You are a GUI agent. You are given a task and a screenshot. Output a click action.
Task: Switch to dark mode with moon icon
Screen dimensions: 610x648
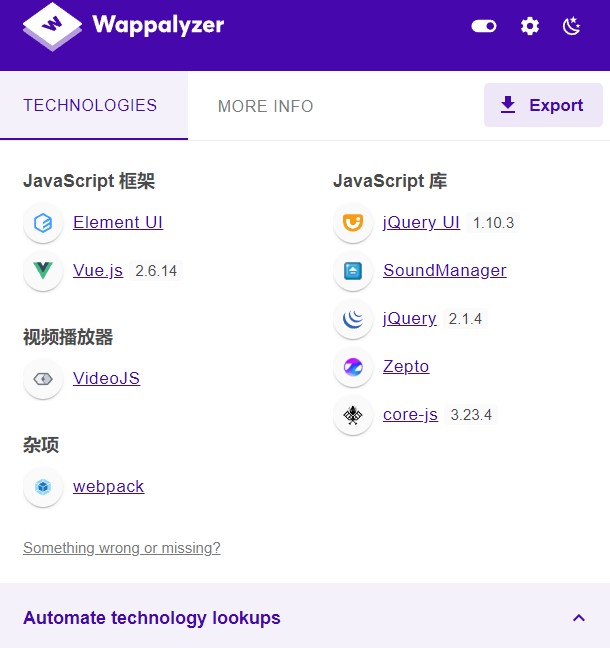pyautogui.click(x=572, y=26)
